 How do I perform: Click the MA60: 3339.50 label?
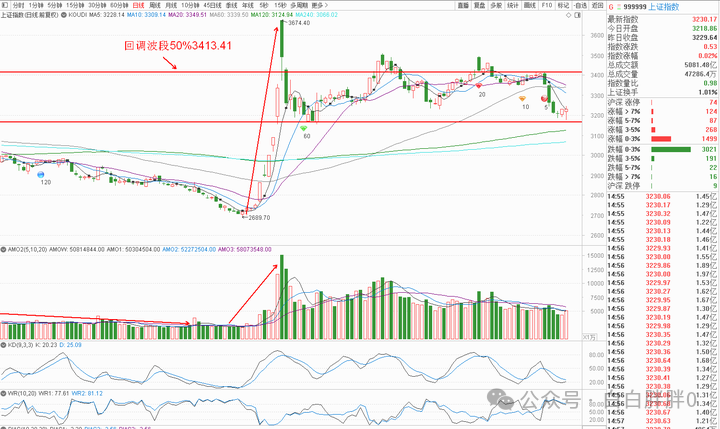[x=229, y=15]
